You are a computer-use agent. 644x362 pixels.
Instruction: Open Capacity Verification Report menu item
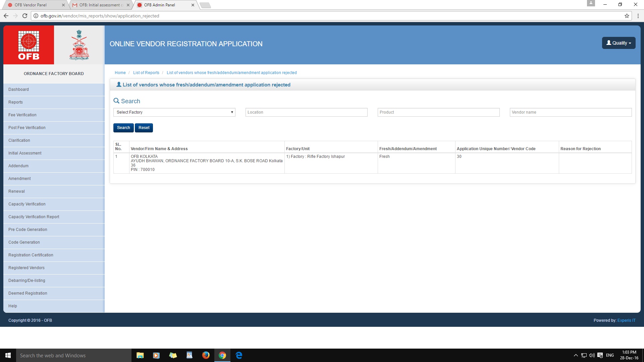coord(34,217)
